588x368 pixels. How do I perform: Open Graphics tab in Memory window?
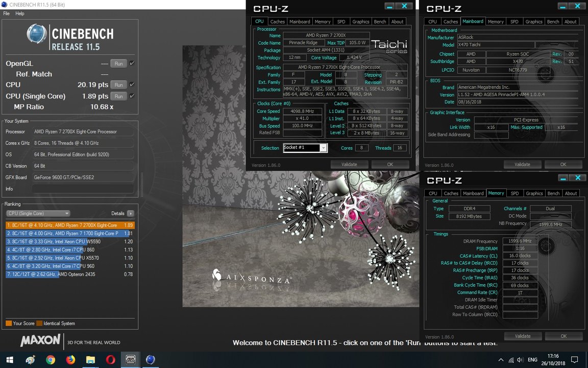coord(534,193)
